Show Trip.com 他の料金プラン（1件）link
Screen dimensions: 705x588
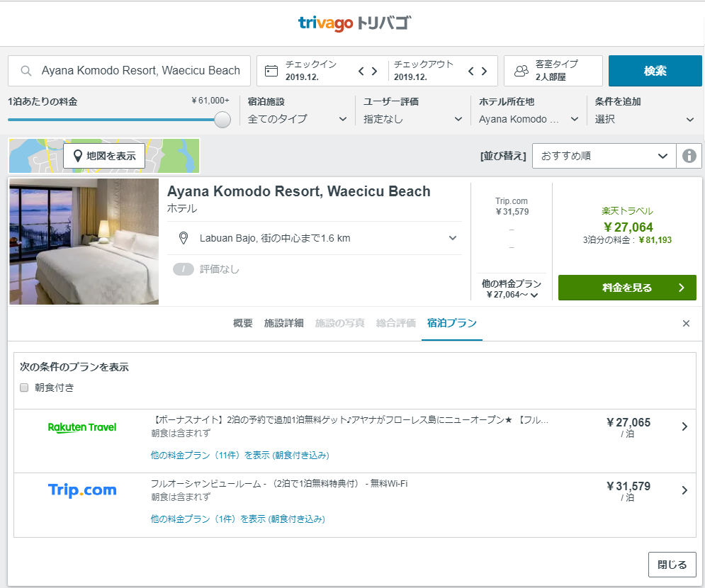point(238,519)
